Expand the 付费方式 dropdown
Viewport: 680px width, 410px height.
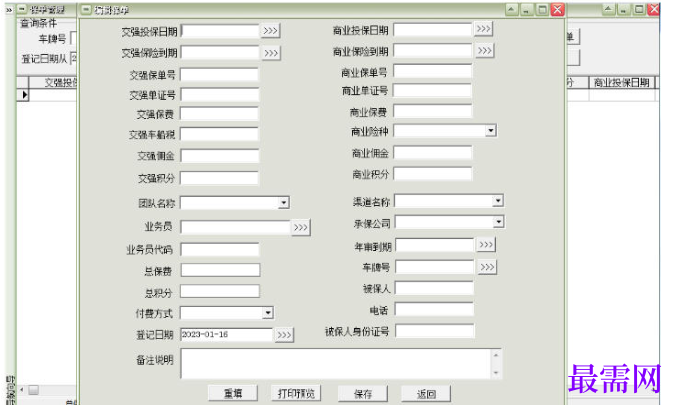[x=268, y=312]
